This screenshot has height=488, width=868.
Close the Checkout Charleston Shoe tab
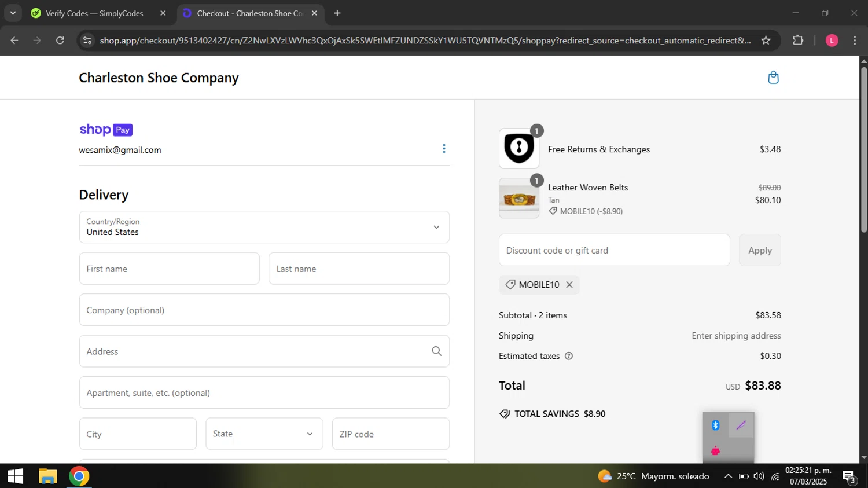pos(314,13)
